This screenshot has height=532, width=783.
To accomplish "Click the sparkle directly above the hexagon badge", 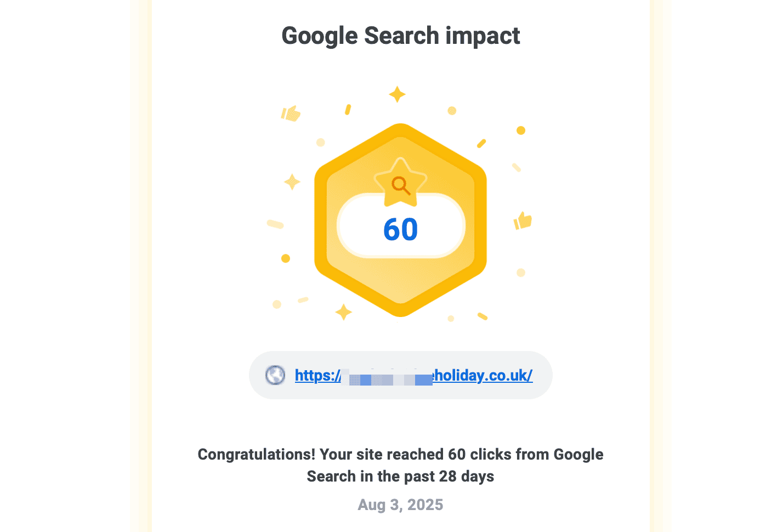I will point(397,94).
